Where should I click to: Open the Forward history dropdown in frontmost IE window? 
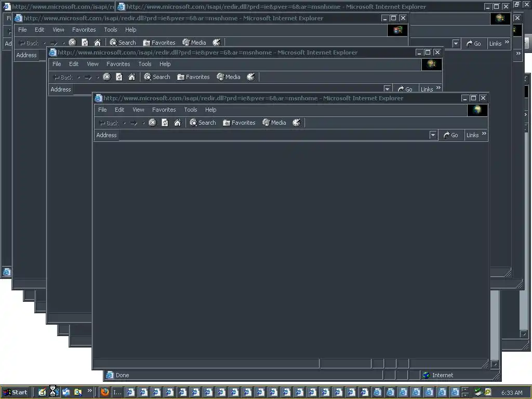coord(143,123)
